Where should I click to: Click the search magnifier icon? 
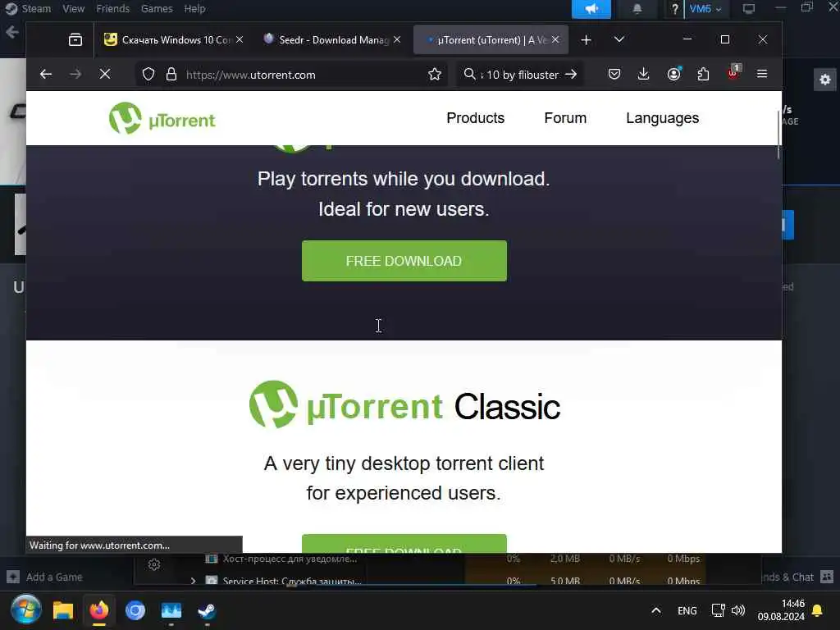click(x=470, y=74)
